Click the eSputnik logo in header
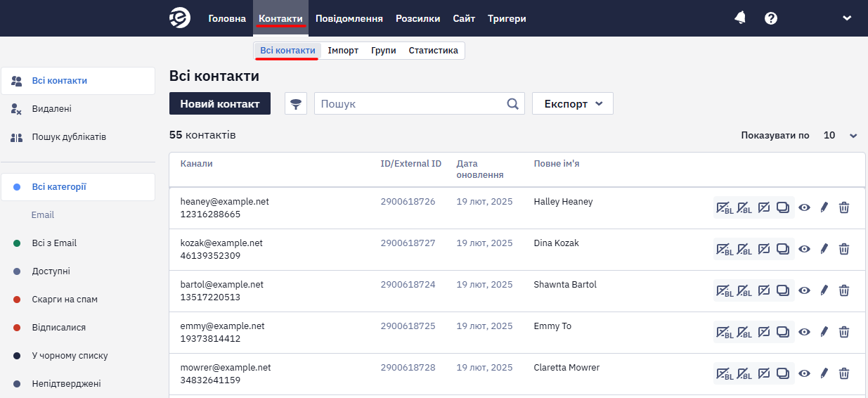This screenshot has width=868, height=398. tap(180, 18)
